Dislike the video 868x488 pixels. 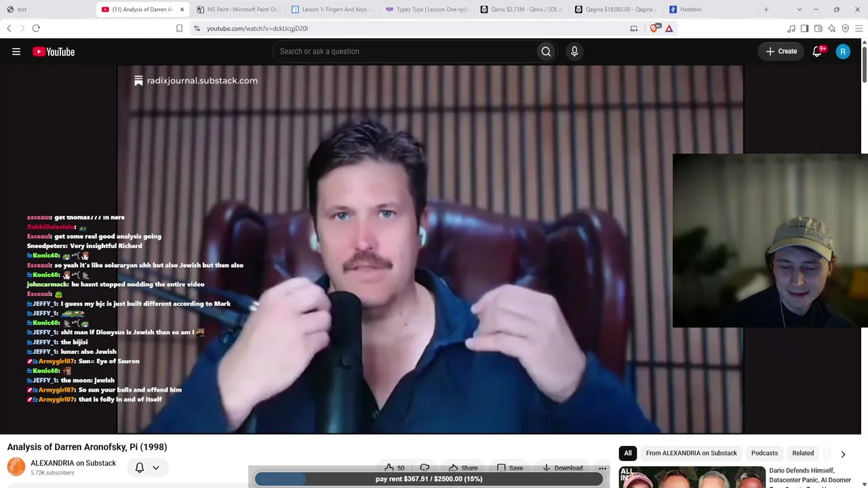pos(425,468)
